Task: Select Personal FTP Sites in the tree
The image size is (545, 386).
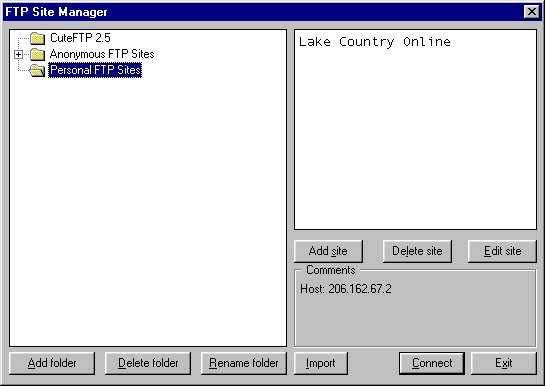Action: tap(95, 70)
